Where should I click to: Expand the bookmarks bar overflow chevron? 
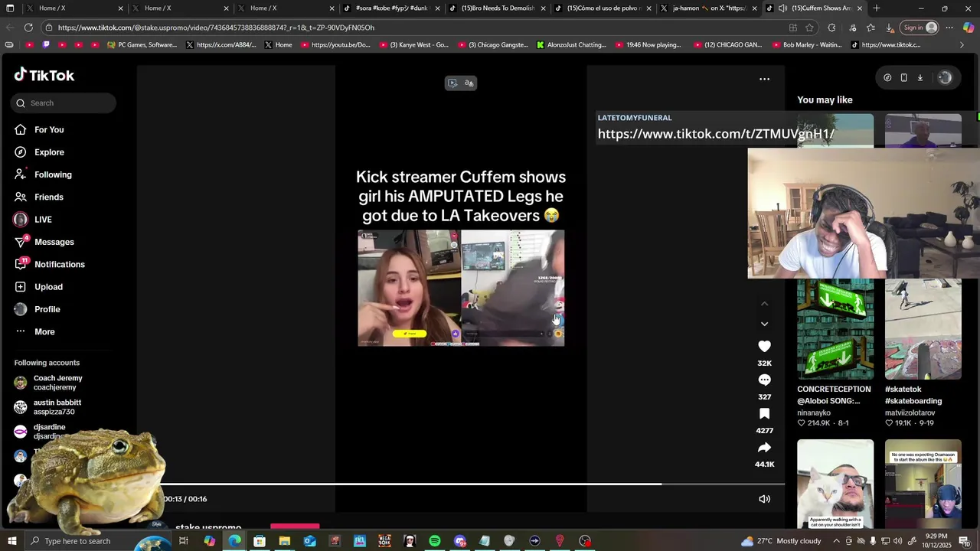click(x=962, y=45)
